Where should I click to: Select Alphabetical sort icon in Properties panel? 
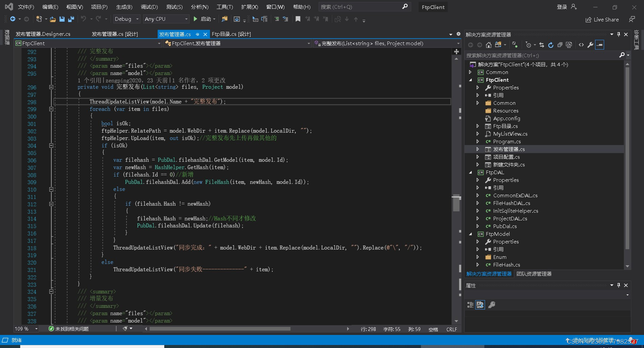pyautogui.click(x=480, y=305)
